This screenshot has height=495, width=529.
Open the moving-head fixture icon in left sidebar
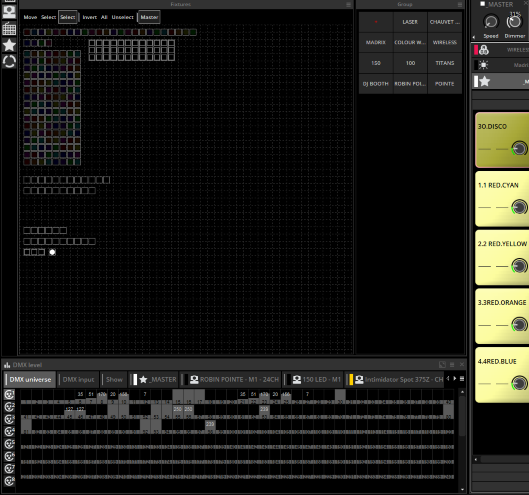pos(9,12)
